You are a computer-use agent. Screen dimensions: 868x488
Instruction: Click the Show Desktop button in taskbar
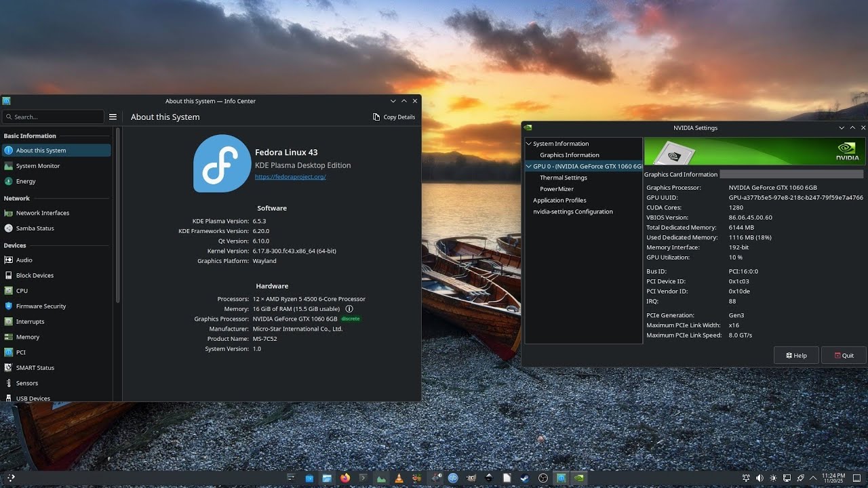click(x=856, y=478)
